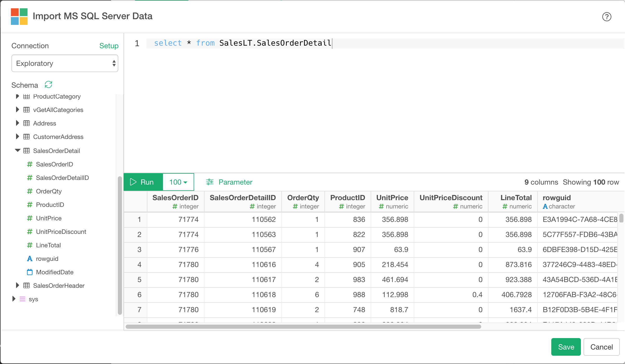Screen dimensions: 625x364
Task: Open the 100 row limit dropdown
Action: click(x=178, y=182)
